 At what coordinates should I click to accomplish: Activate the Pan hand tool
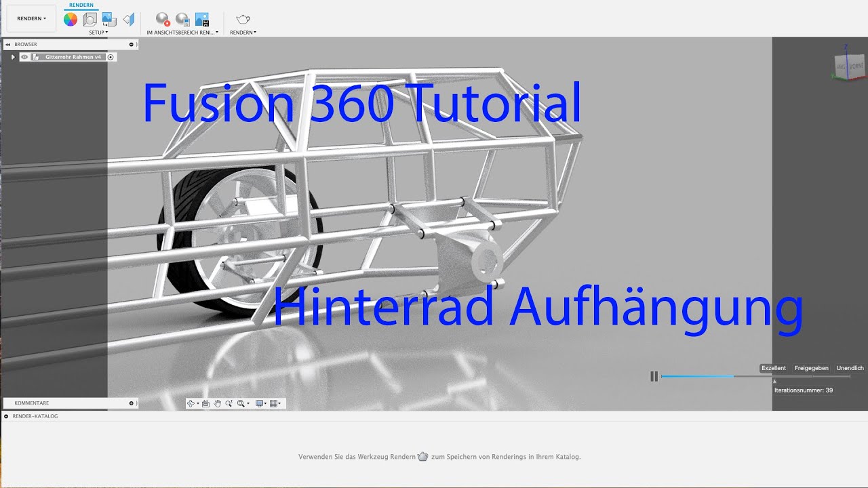pos(218,403)
